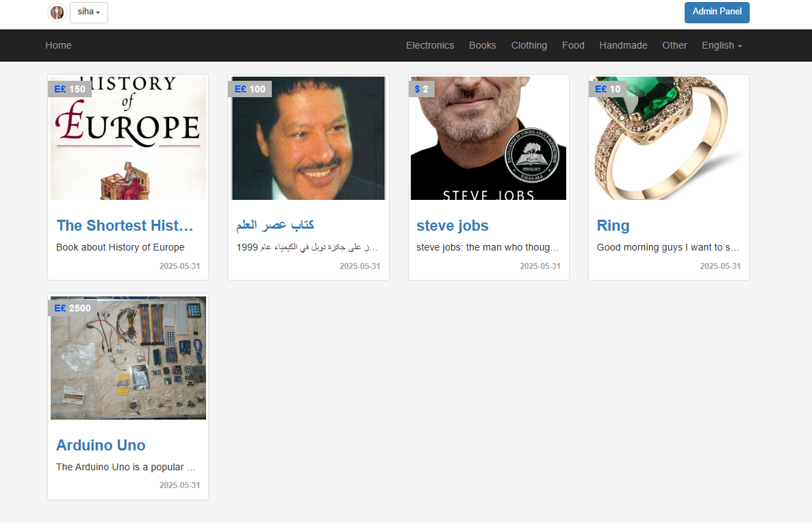The image size is (812, 523).
Task: Click the date under the Arduino Uno card
Action: 179,485
